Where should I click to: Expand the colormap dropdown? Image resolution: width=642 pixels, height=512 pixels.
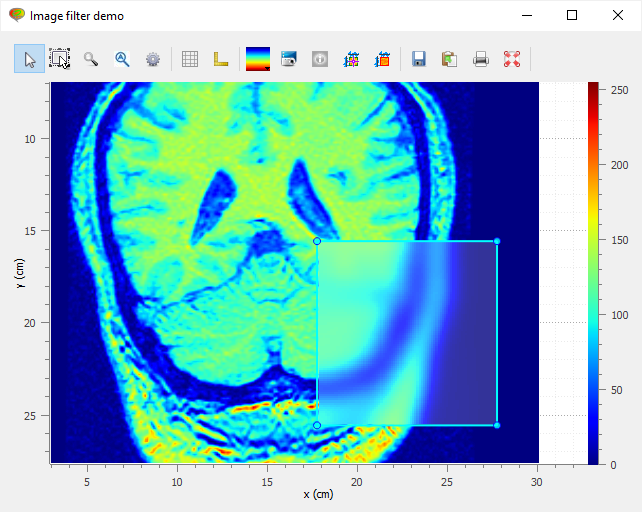click(x=258, y=59)
